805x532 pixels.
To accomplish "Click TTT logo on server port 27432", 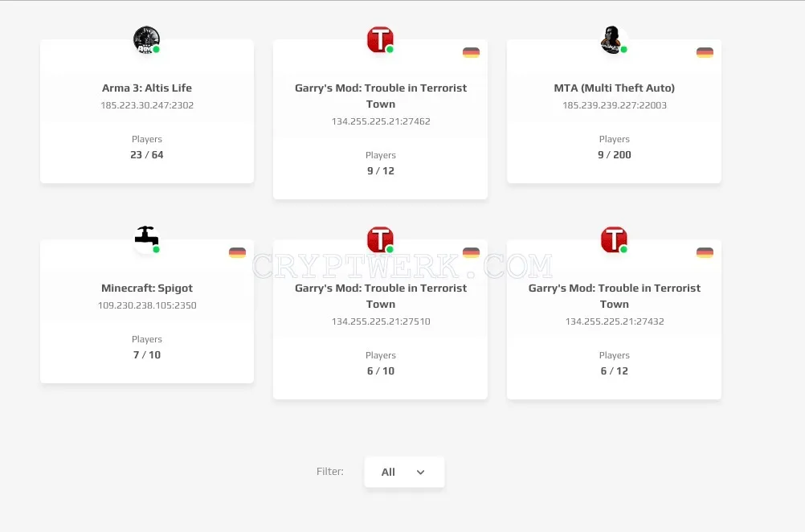I will coord(614,239).
